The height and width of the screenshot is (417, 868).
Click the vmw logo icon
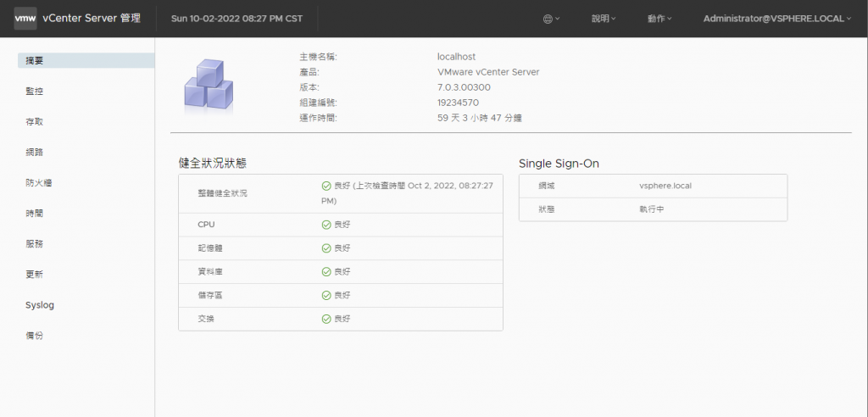click(x=25, y=19)
